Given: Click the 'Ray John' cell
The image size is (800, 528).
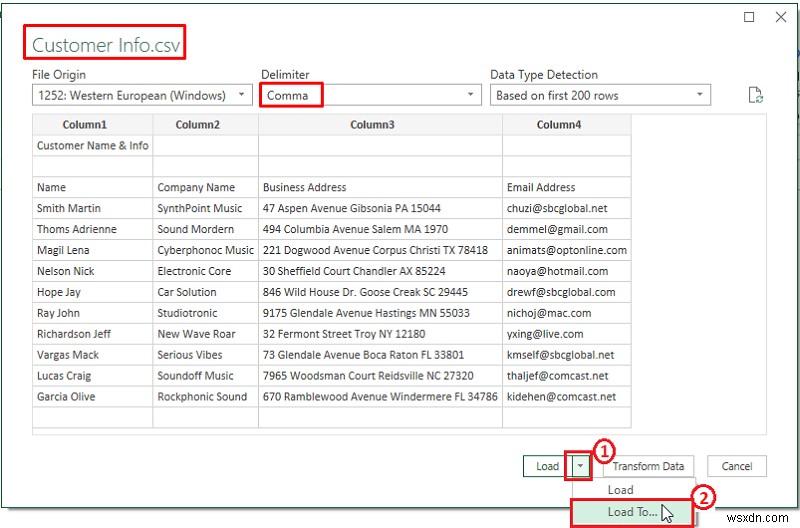Looking at the screenshot, I should [92, 313].
